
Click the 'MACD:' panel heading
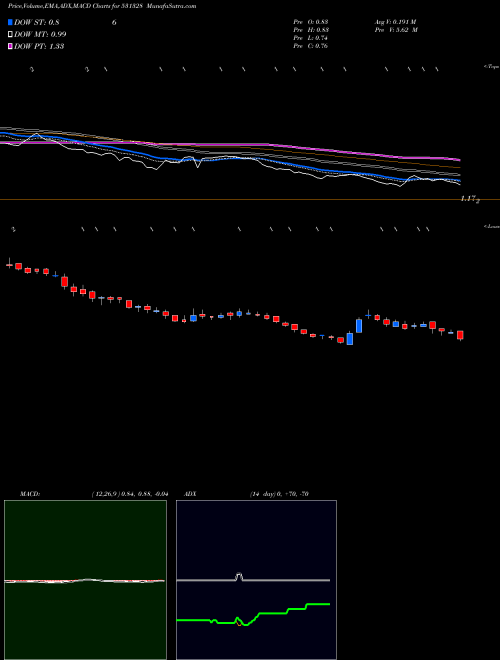click(30, 494)
